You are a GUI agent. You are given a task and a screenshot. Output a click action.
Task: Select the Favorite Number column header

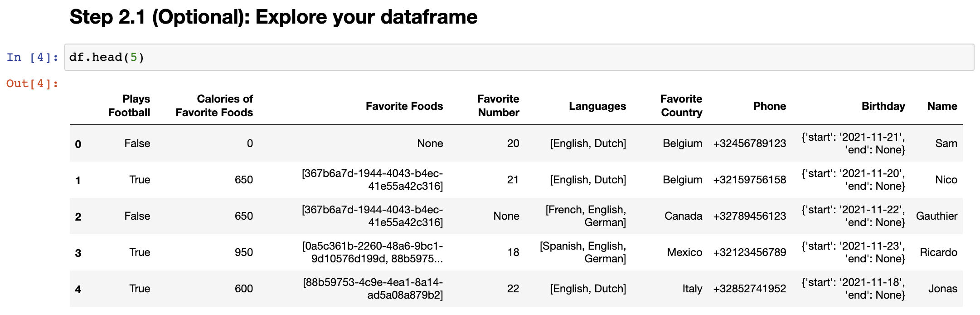[x=498, y=106]
